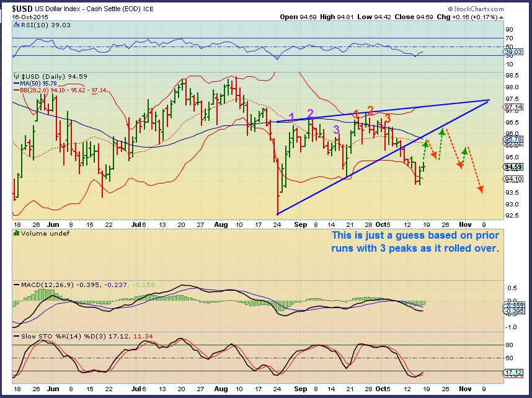Click the -1.0 level on MACD axis
This screenshot has height=398, width=532.
[x=512, y=327]
